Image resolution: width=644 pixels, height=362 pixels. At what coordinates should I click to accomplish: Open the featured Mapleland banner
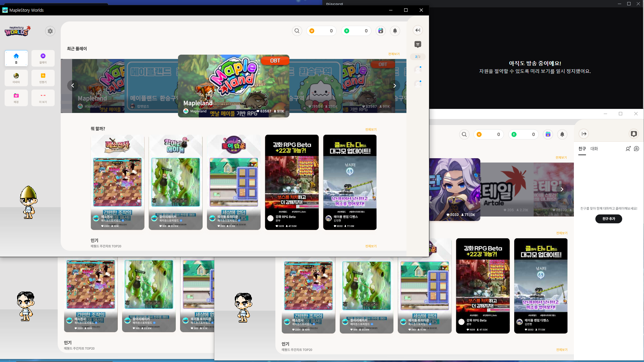pyautogui.click(x=233, y=86)
